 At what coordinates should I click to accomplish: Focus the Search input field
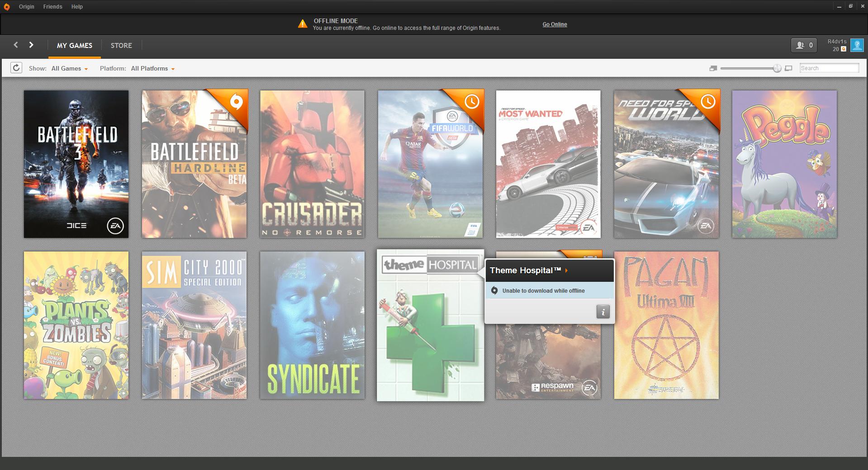coord(829,68)
